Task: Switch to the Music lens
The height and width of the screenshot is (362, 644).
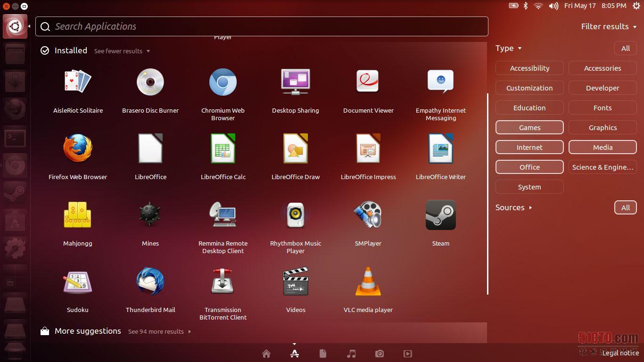Action: [351, 354]
